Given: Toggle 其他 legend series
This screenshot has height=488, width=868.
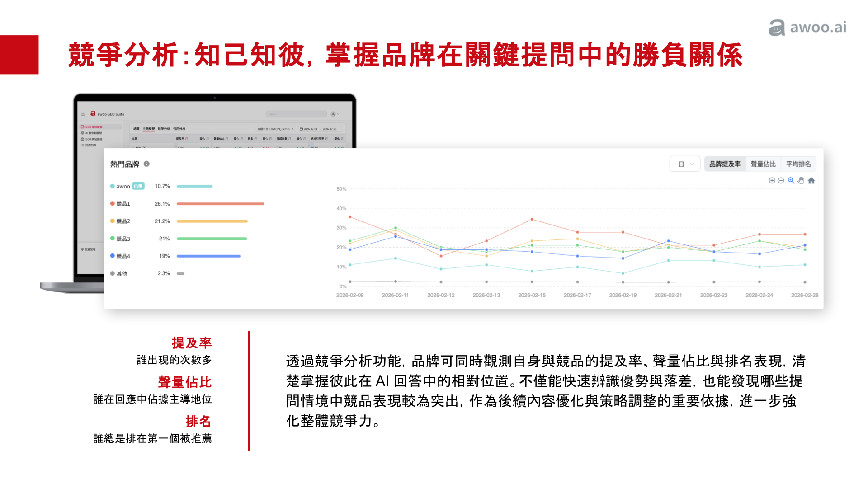Looking at the screenshot, I should pyautogui.click(x=119, y=274).
